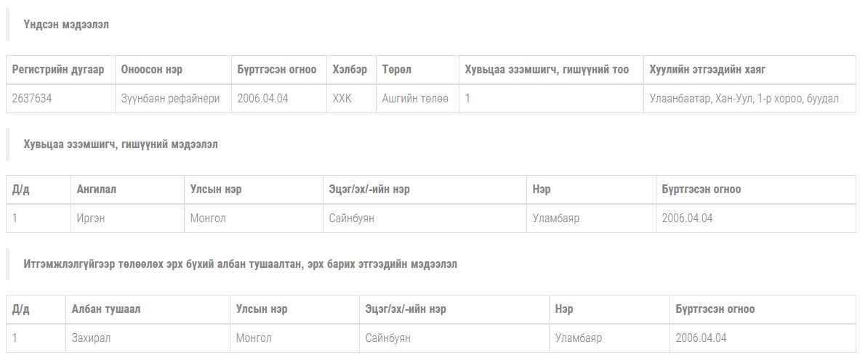Click 'Хувьцаа эзэмшигч, гишүүний мэдээлэл' heading
Screen dimensions: 868x363
[121, 144]
